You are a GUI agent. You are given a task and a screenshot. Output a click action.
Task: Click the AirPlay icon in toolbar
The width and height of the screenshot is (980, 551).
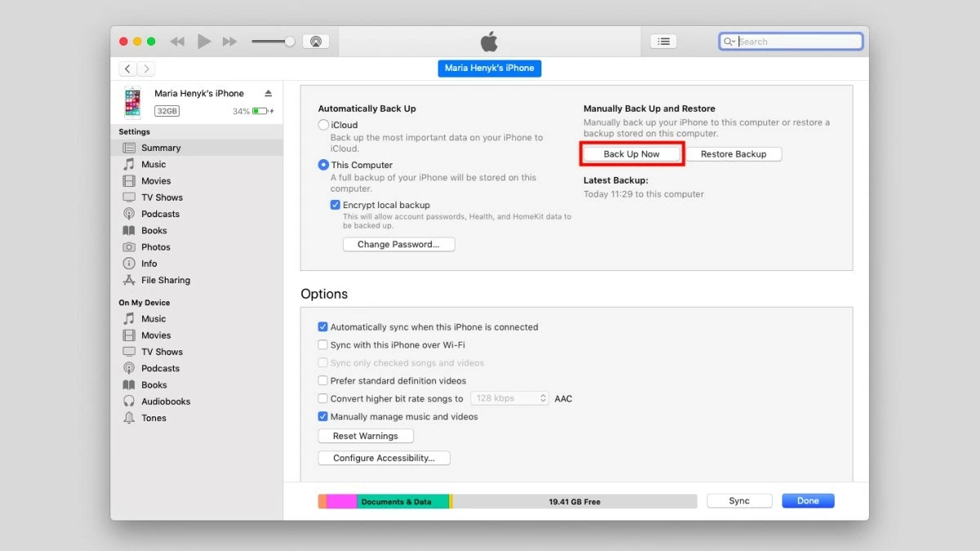[315, 42]
